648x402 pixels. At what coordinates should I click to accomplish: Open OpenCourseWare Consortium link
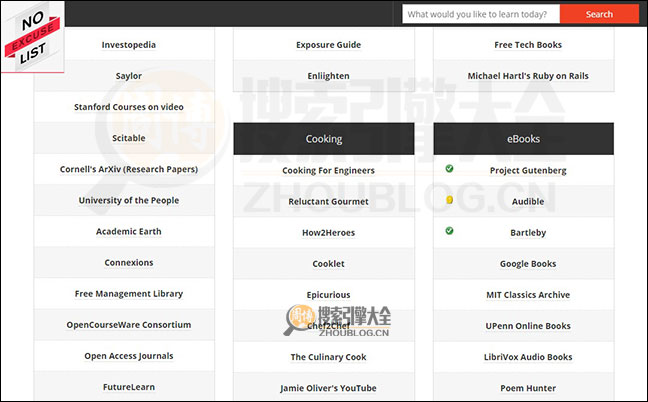(129, 325)
